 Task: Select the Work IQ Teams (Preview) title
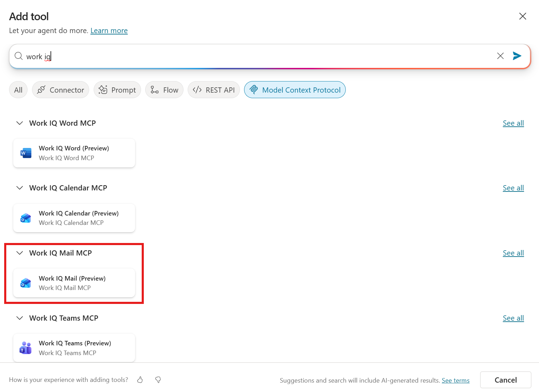pos(75,343)
